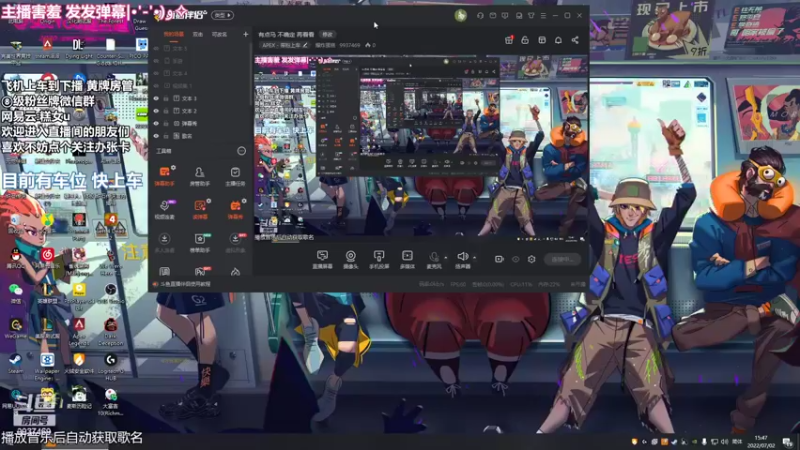
Task: Add a new scene with plus button
Action: (x=245, y=34)
